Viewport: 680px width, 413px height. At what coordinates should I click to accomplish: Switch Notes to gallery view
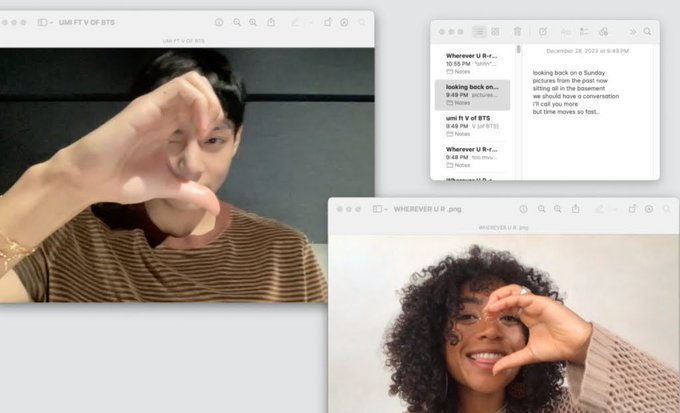click(495, 32)
